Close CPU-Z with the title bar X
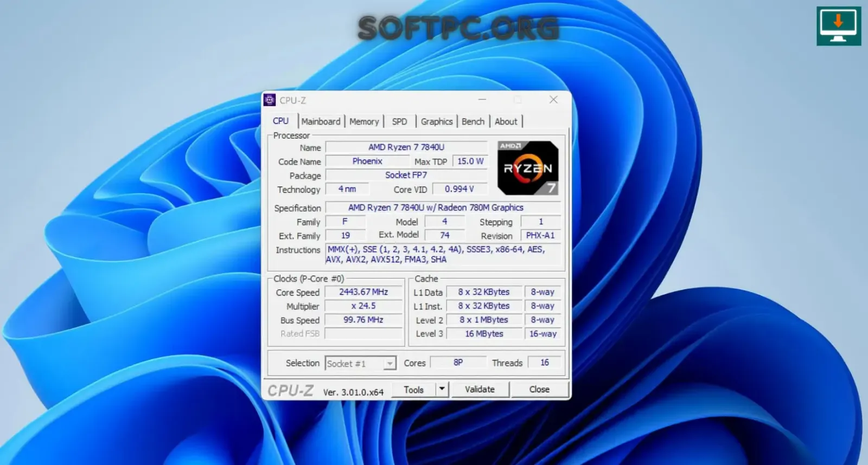Image resolution: width=868 pixels, height=465 pixels. coord(553,100)
